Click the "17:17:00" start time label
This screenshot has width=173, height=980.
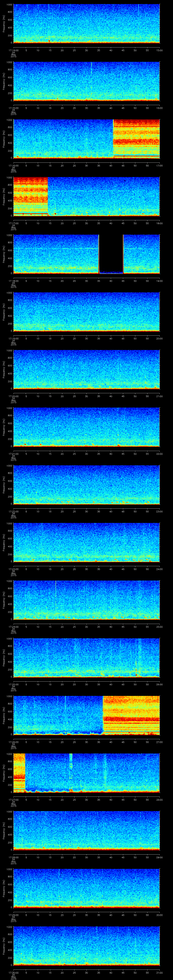(13, 223)
